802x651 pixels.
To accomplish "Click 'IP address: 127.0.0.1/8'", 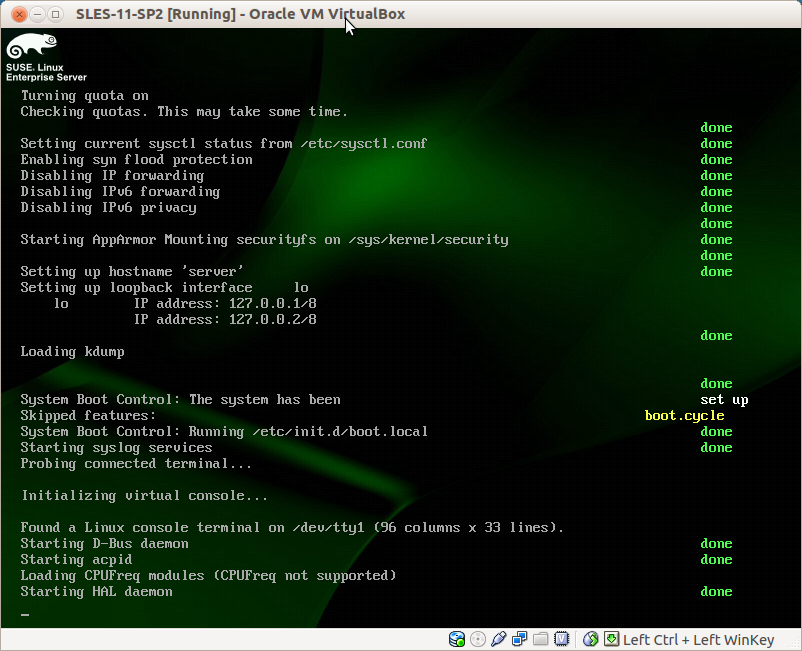I will (225, 303).
